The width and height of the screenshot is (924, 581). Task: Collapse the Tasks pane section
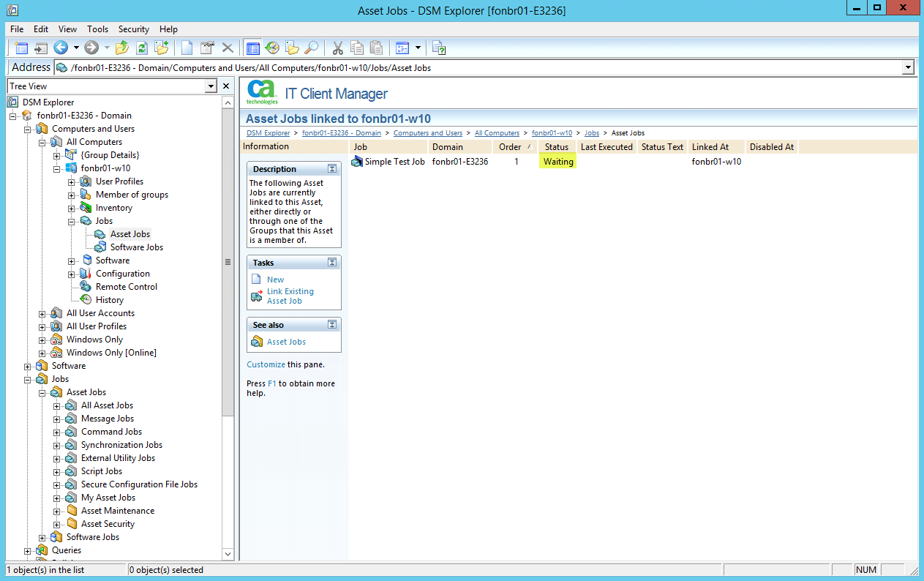pos(332,263)
